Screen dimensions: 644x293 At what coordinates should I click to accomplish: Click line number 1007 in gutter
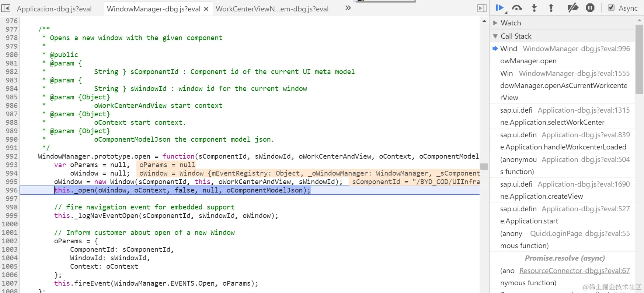tap(10, 283)
